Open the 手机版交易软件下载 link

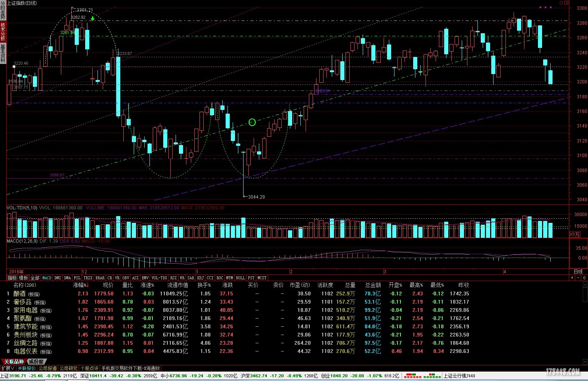pyautogui.click(x=131, y=368)
